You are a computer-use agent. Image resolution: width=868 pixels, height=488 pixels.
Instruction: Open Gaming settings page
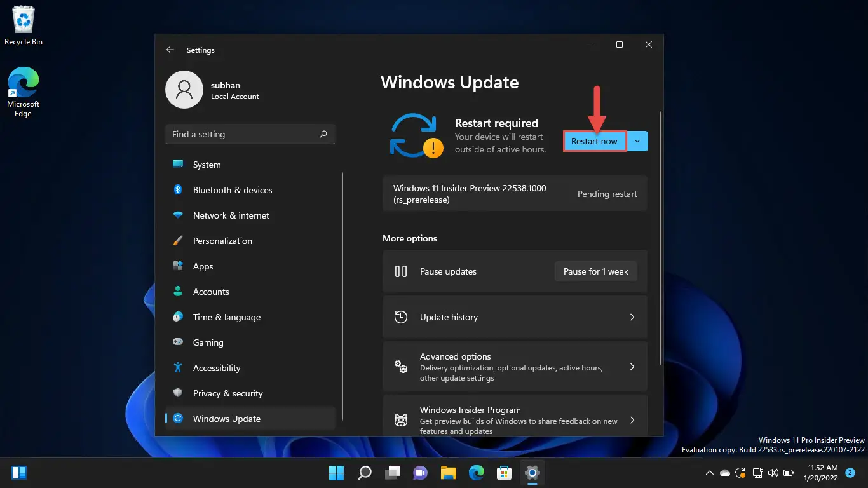pyautogui.click(x=250, y=342)
